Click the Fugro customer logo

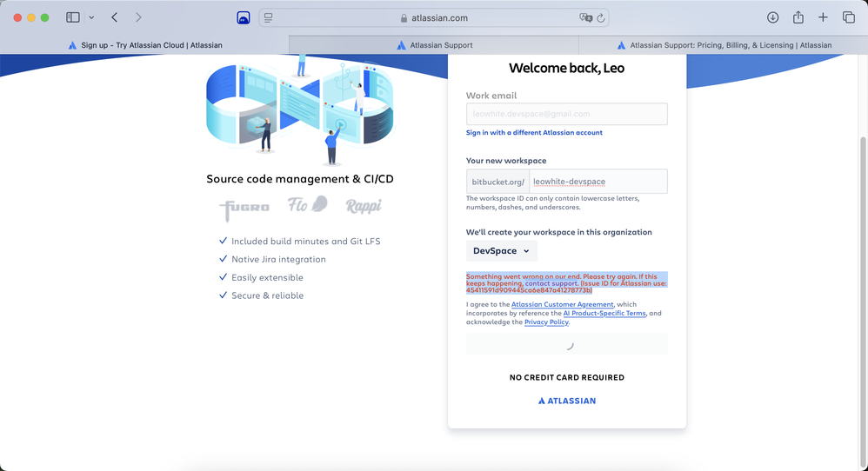click(x=244, y=209)
